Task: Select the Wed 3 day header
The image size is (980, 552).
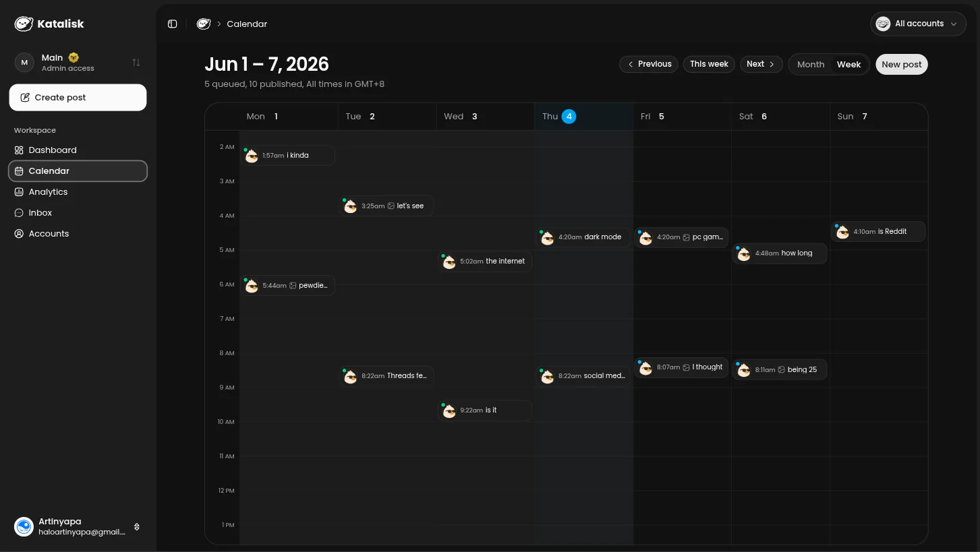Action: coord(486,117)
